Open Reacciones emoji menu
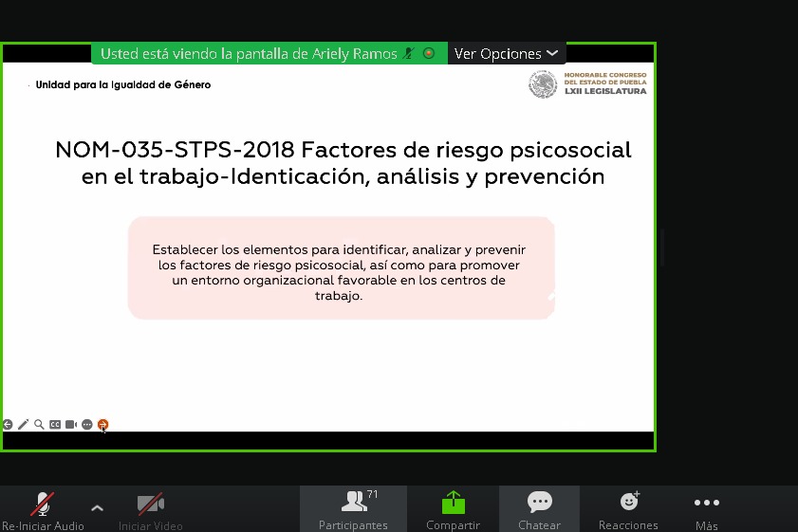798x532 pixels. 628,502
